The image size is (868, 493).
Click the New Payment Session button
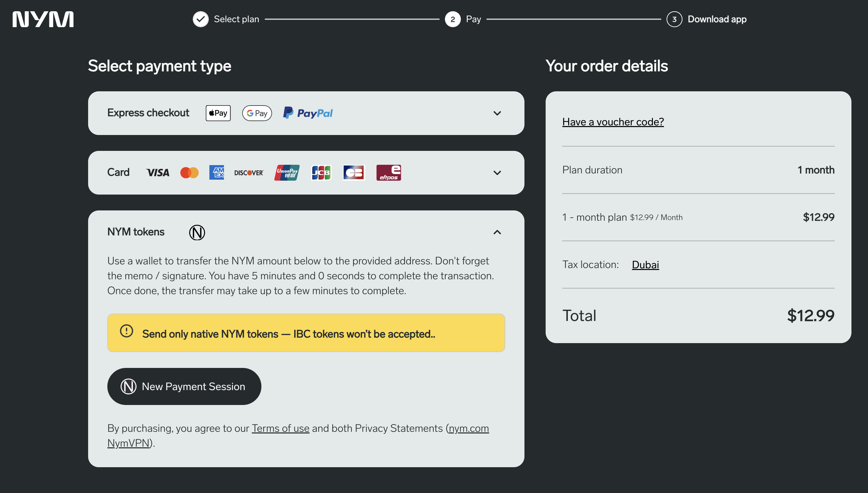click(x=184, y=386)
